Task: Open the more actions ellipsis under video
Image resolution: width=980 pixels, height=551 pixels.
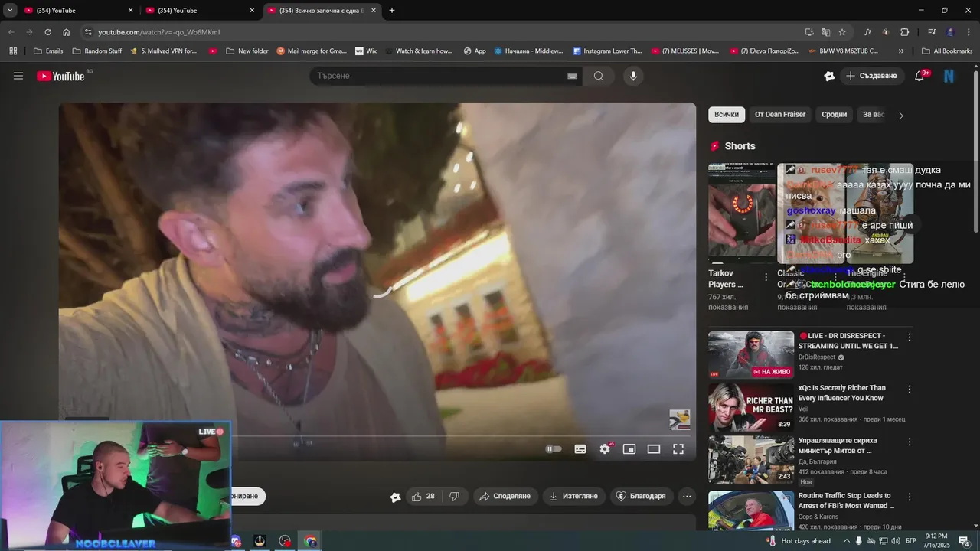Action: coord(687,496)
